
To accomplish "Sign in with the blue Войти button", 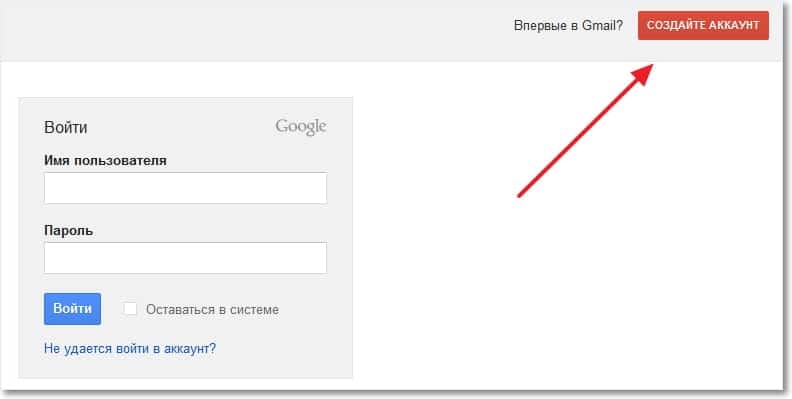I will click(x=72, y=309).
